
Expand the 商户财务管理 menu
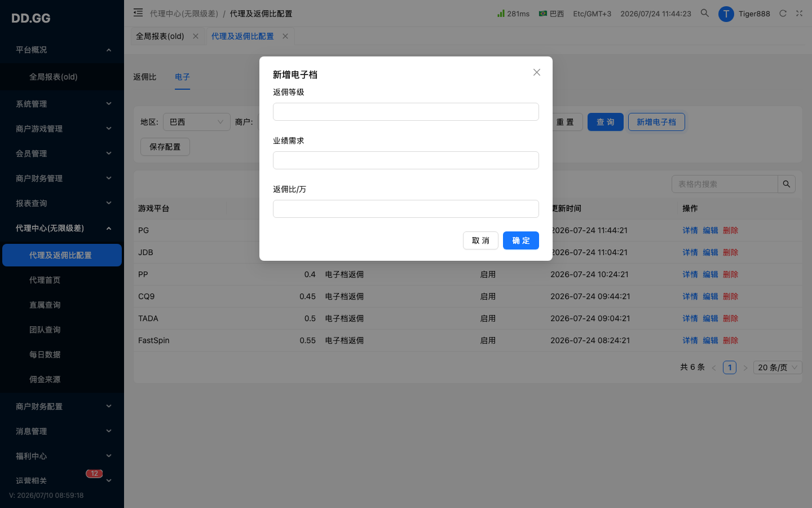62,178
